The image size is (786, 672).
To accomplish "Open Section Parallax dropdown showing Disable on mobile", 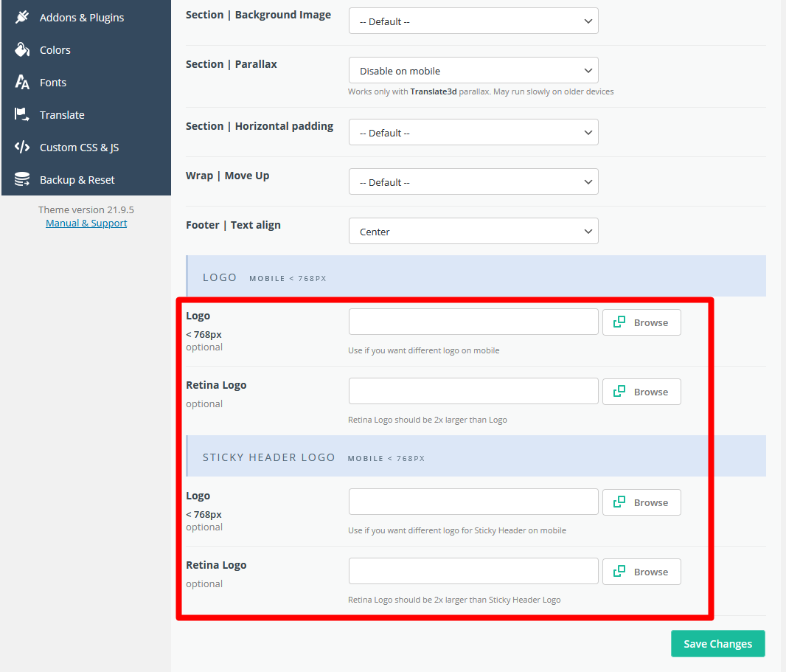I will coord(473,70).
